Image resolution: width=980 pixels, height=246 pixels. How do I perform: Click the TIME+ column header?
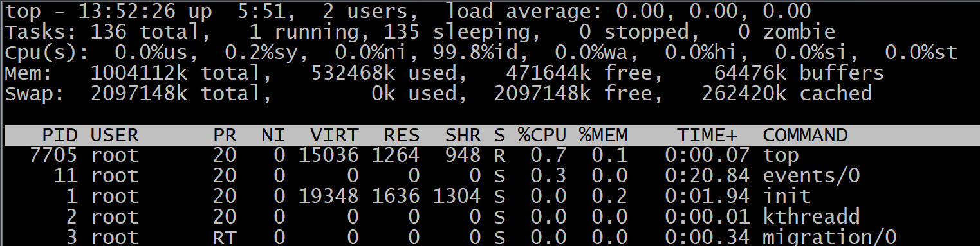click(707, 135)
